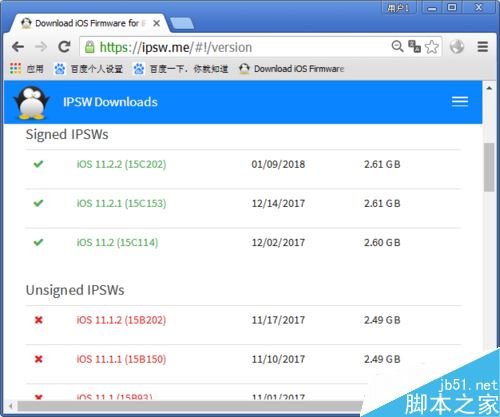Click the date 11/17/2017
This screenshot has width=500, height=417.
[278, 320]
